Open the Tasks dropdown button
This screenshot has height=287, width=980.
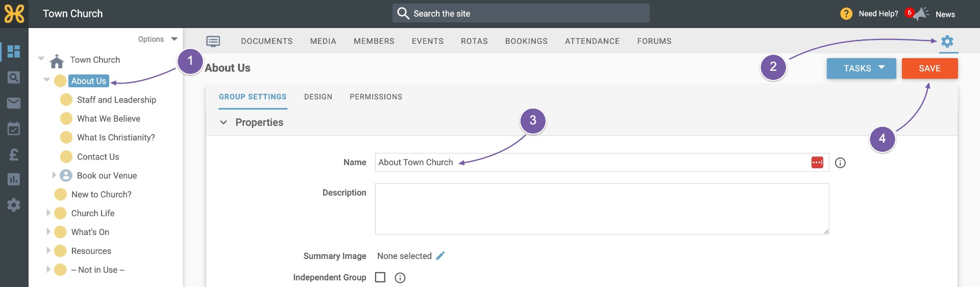coord(861,68)
